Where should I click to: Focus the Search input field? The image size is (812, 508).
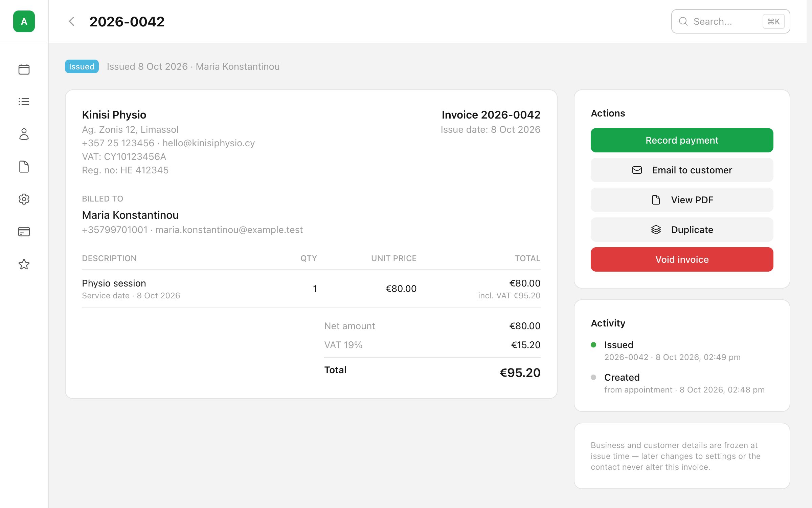731,21
